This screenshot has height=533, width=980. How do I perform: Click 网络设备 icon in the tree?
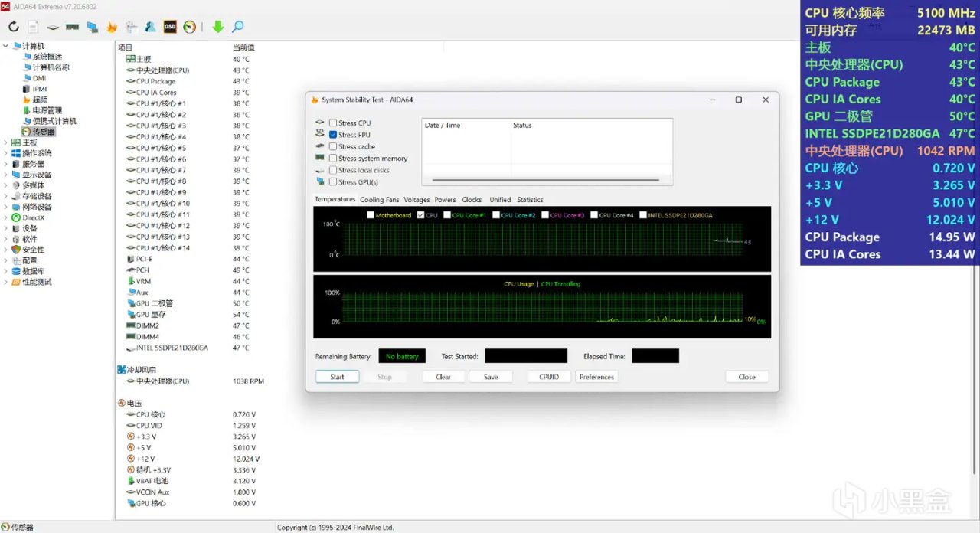[x=16, y=207]
